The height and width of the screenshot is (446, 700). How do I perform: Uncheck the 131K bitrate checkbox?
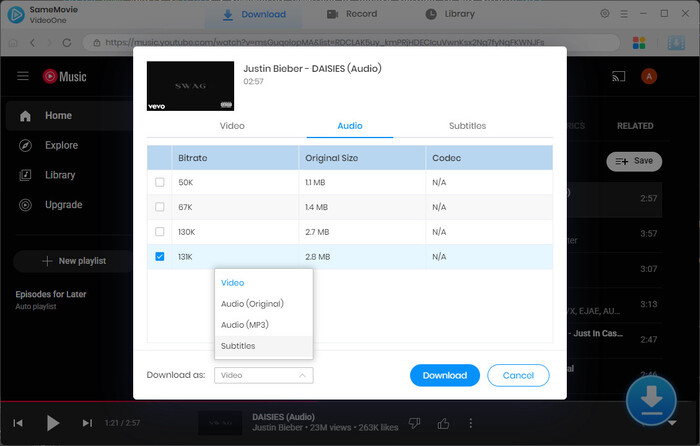pos(160,257)
